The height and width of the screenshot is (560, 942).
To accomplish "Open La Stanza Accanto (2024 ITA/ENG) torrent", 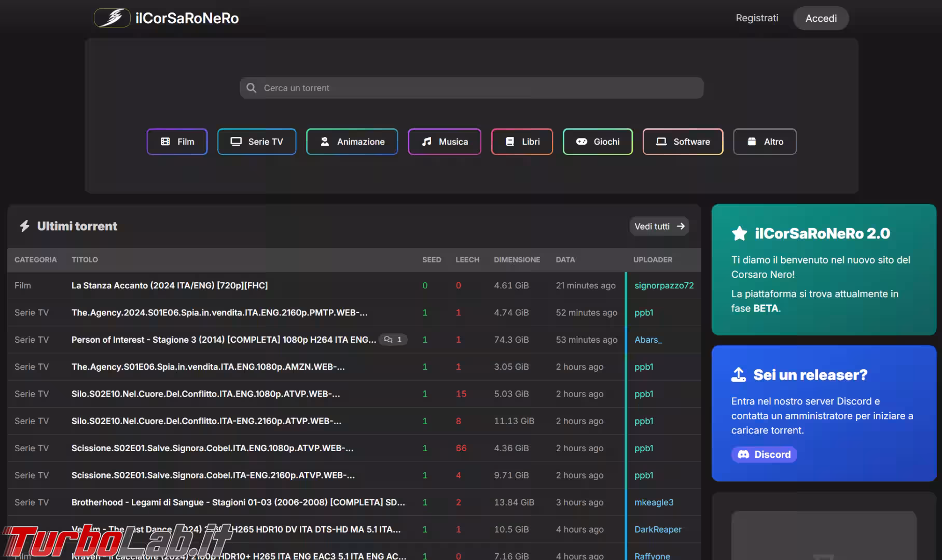I will pos(170,286).
